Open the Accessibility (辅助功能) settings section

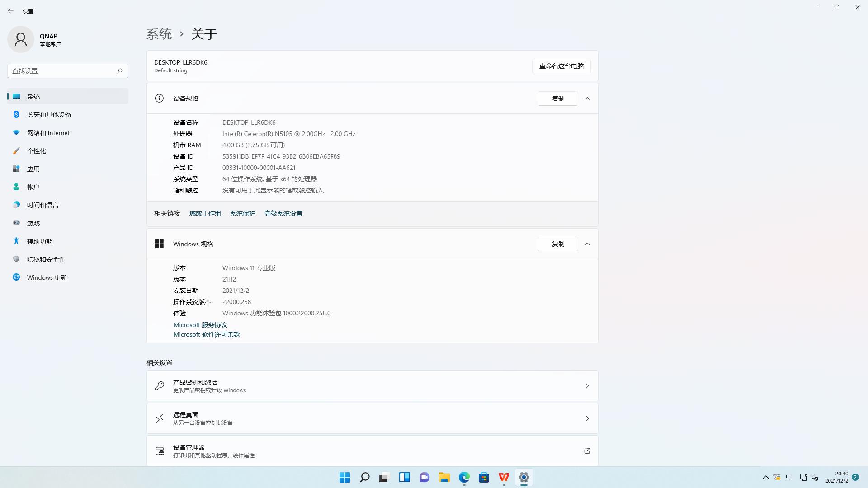click(x=39, y=241)
